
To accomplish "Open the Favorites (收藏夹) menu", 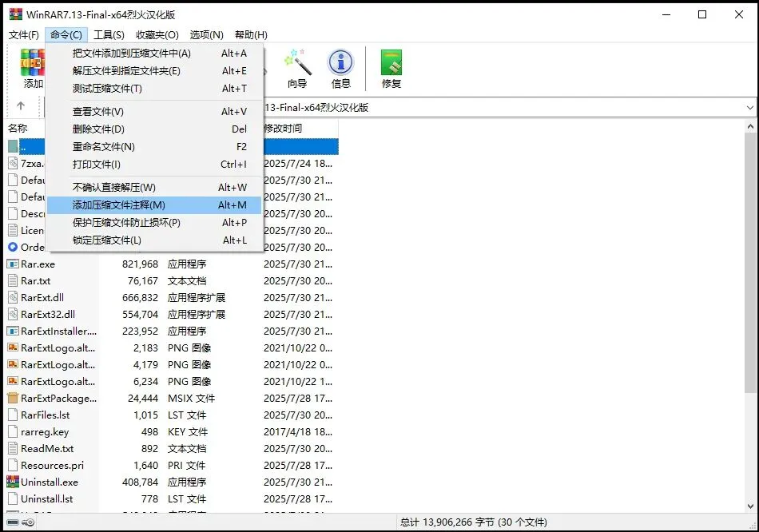I will pyautogui.click(x=157, y=35).
